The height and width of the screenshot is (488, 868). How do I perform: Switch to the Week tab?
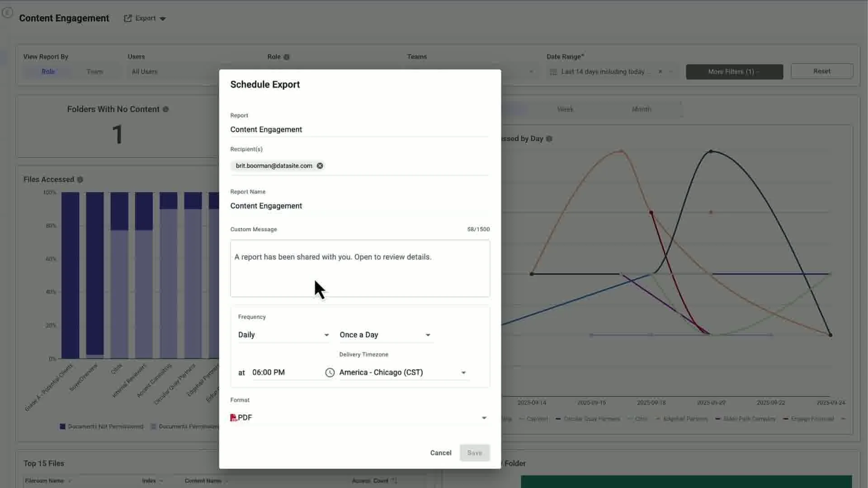coord(565,109)
